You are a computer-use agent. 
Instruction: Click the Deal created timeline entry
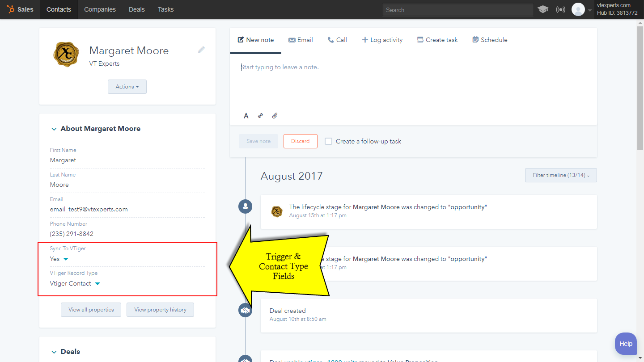429,316
